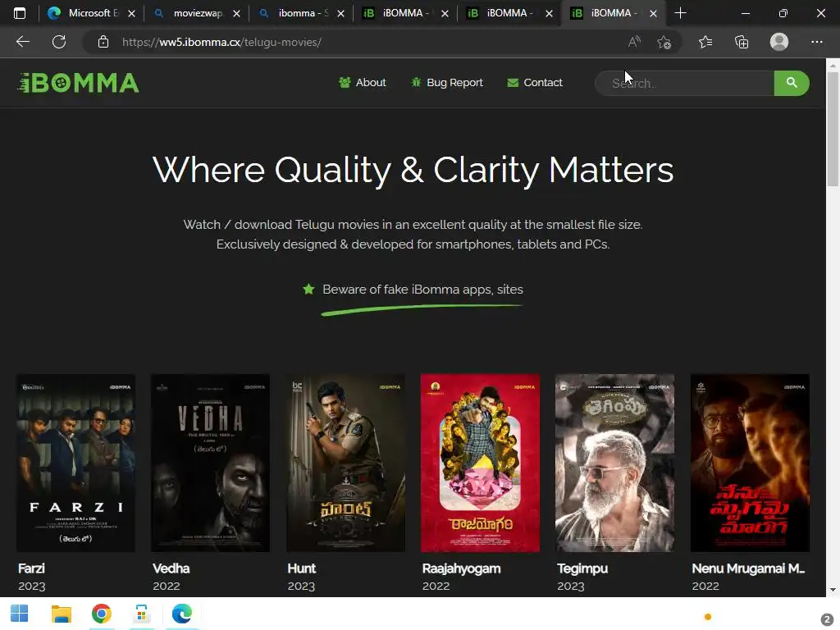The height and width of the screenshot is (630, 840).
Task: Click the scrollbar down arrow
Action: click(833, 590)
